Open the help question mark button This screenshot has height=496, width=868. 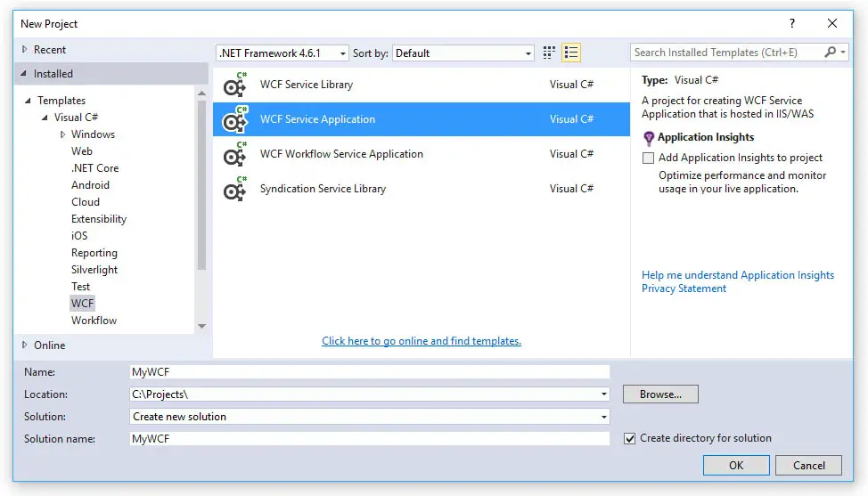click(x=791, y=23)
